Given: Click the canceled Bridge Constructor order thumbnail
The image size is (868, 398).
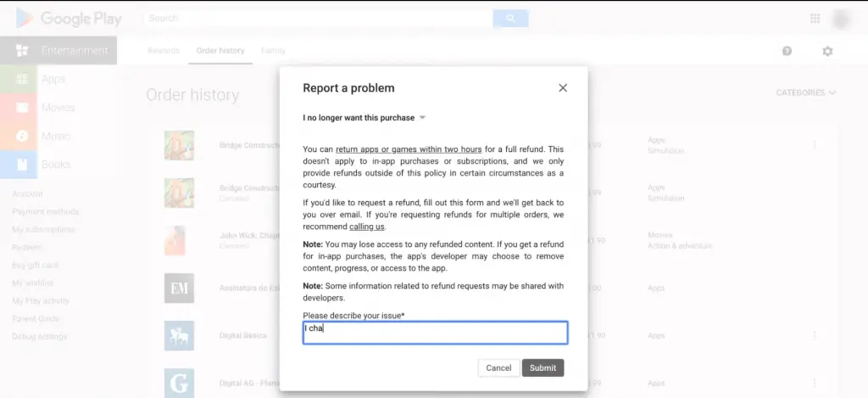Looking at the screenshot, I should tap(179, 193).
